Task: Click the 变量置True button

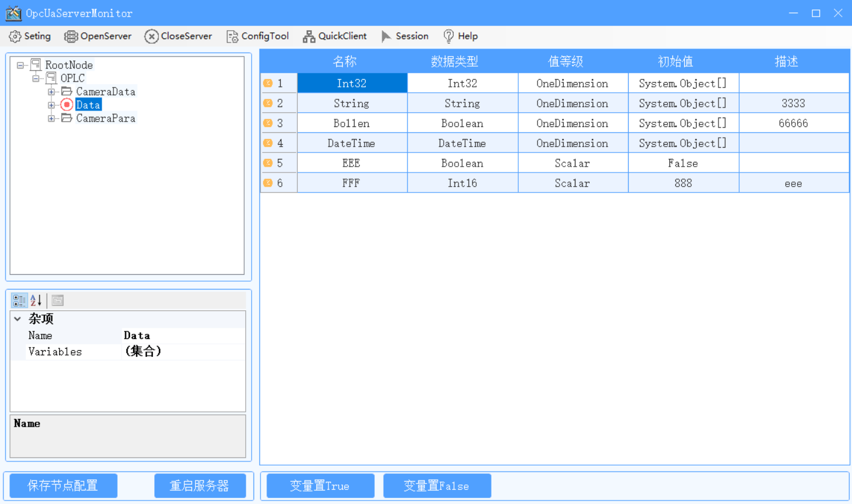Action: coord(320,485)
